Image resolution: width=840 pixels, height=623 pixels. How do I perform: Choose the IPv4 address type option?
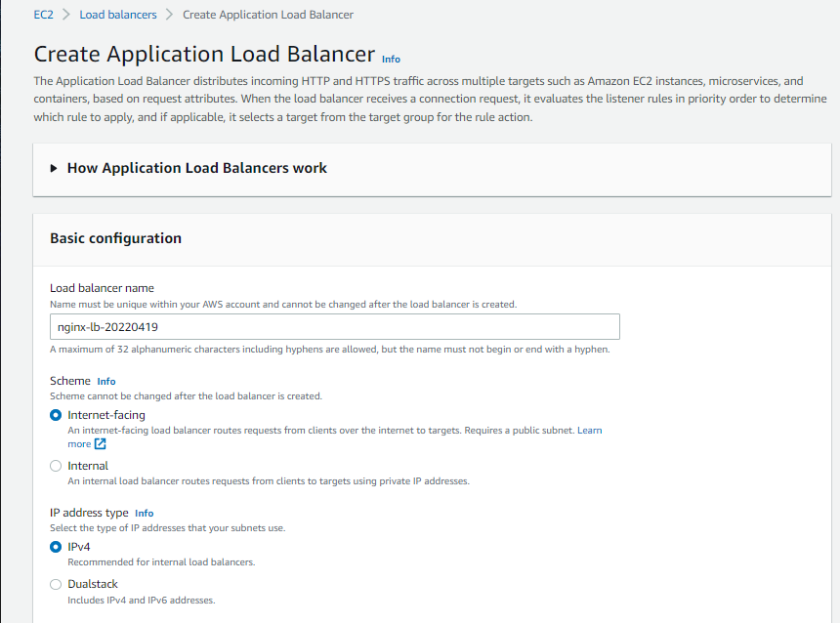pos(56,547)
